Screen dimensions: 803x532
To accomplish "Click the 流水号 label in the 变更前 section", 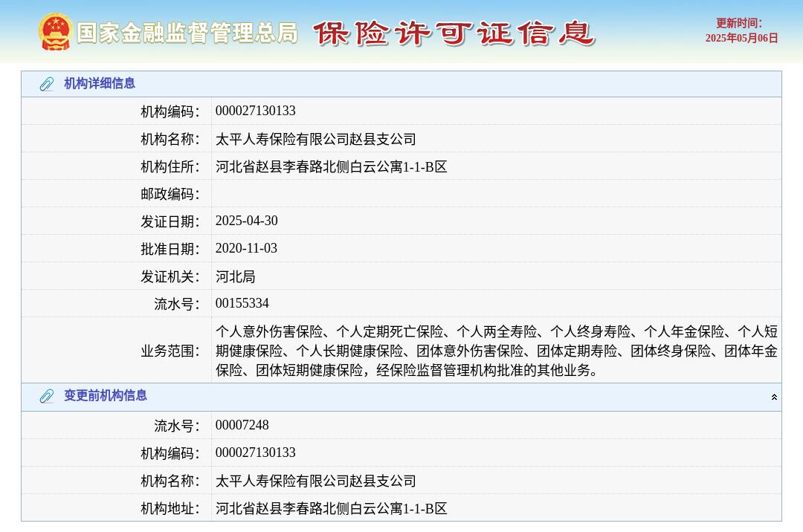I will pyautogui.click(x=177, y=426).
